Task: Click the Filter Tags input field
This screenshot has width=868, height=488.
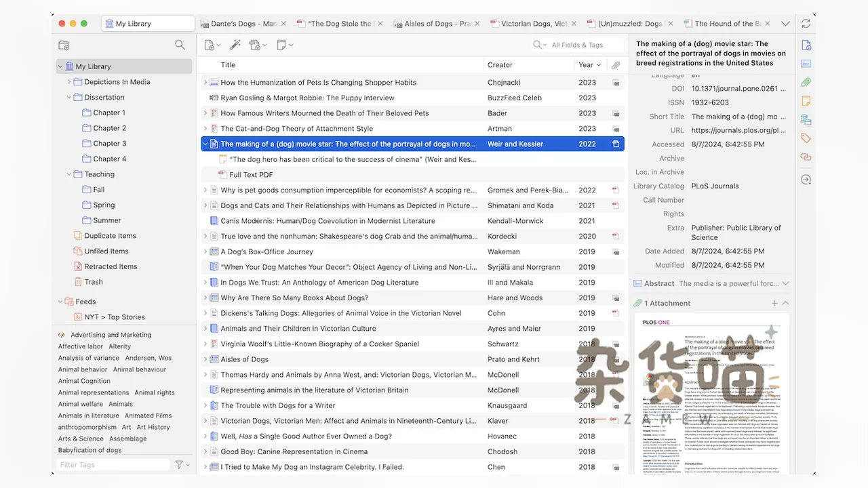Action: pos(112,465)
